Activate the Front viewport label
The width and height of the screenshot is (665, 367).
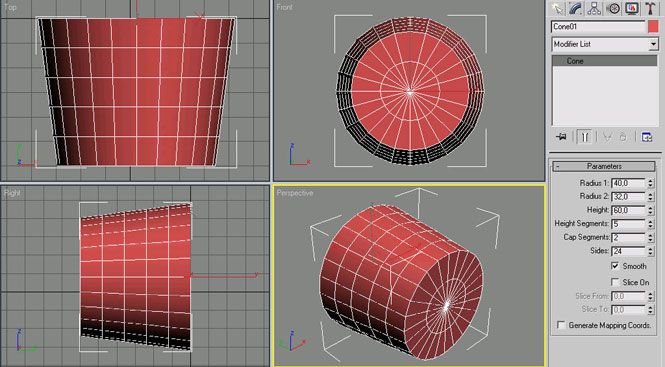coord(284,7)
